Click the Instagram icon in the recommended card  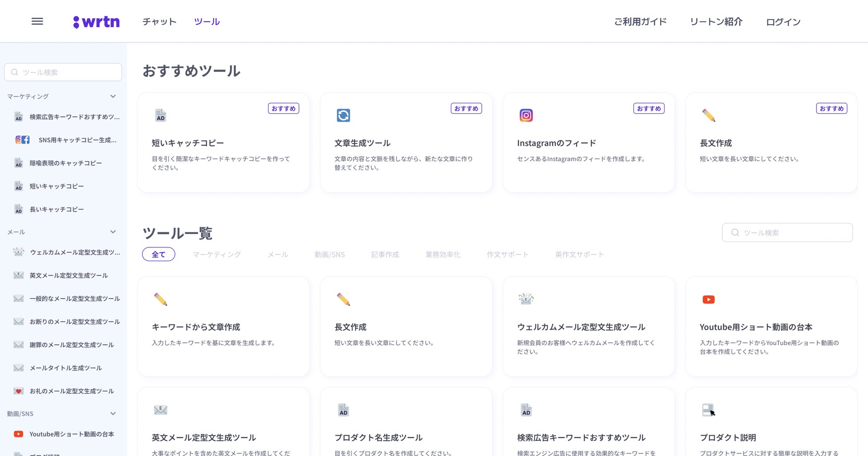[x=526, y=115]
